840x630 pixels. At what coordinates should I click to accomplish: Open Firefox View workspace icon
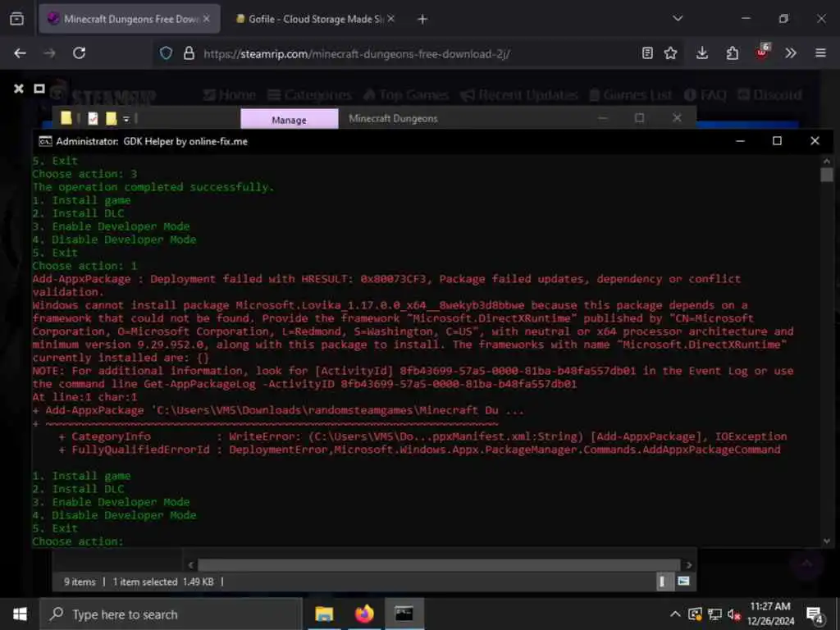(x=16, y=20)
